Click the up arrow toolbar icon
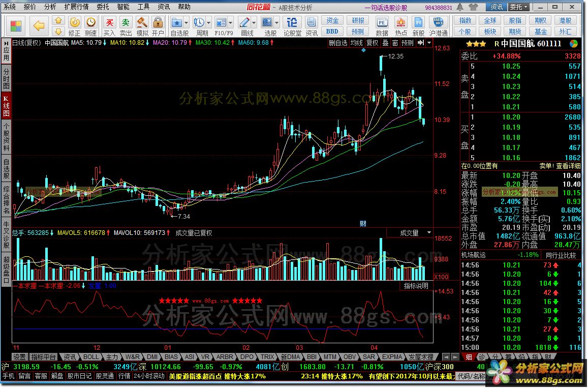Viewport: 588px width, 388px height. point(58,21)
